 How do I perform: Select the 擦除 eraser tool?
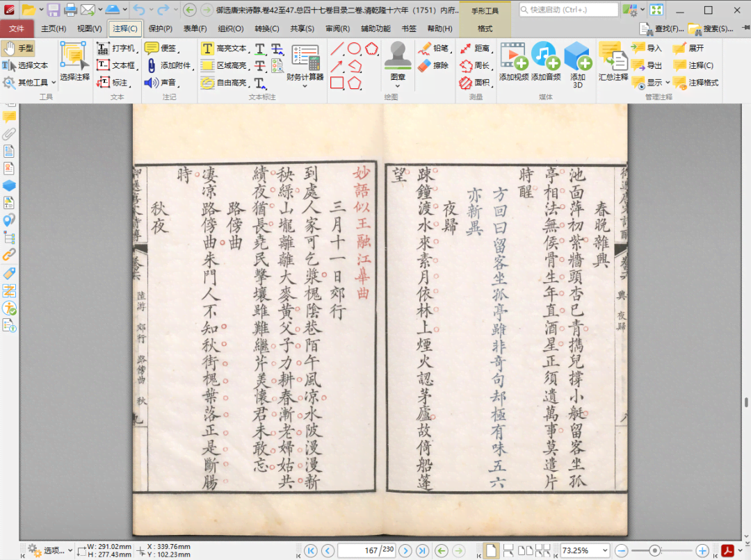click(433, 65)
